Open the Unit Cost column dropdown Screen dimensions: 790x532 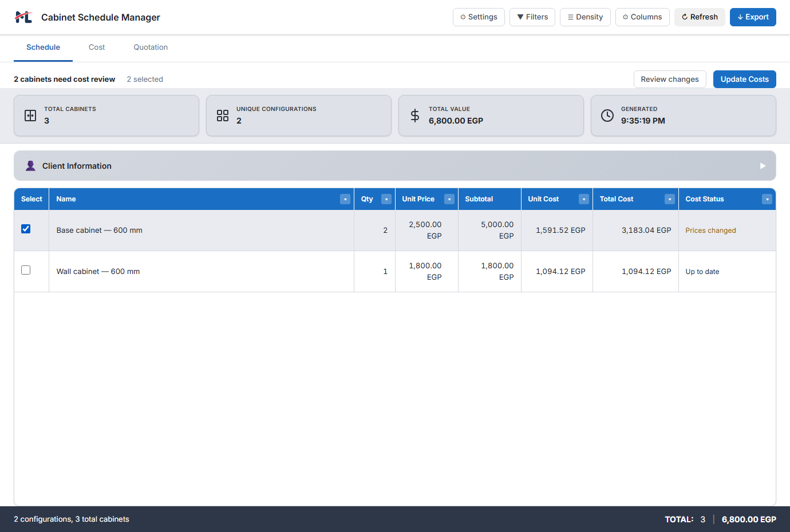point(584,199)
